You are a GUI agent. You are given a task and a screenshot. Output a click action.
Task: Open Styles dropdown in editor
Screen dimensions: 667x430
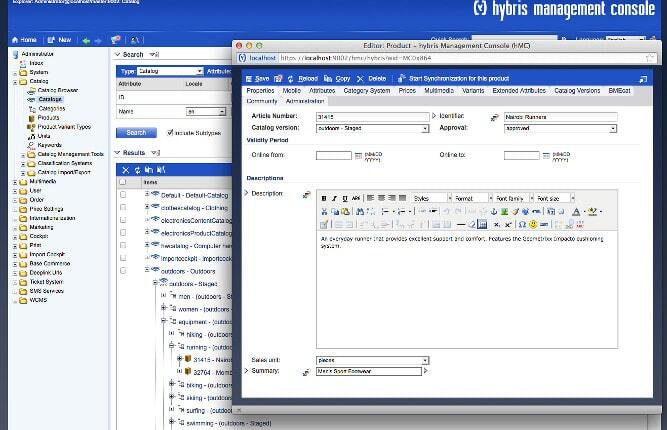[432, 198]
